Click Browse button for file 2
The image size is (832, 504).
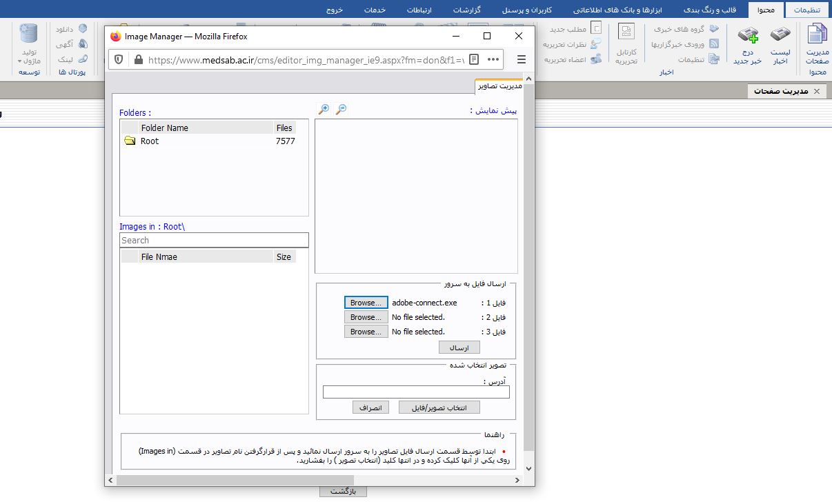pyautogui.click(x=366, y=317)
